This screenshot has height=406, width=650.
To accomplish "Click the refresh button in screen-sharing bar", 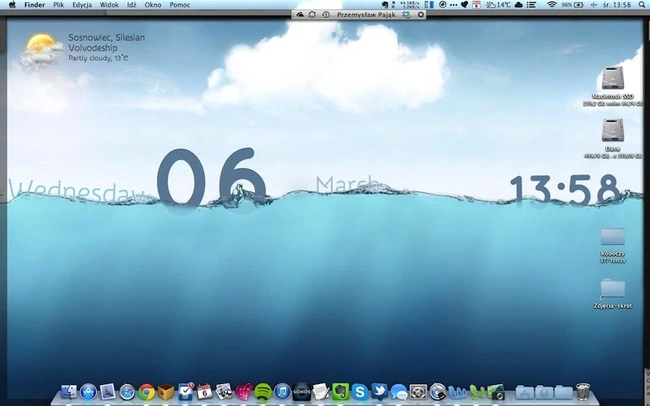I will [x=312, y=15].
